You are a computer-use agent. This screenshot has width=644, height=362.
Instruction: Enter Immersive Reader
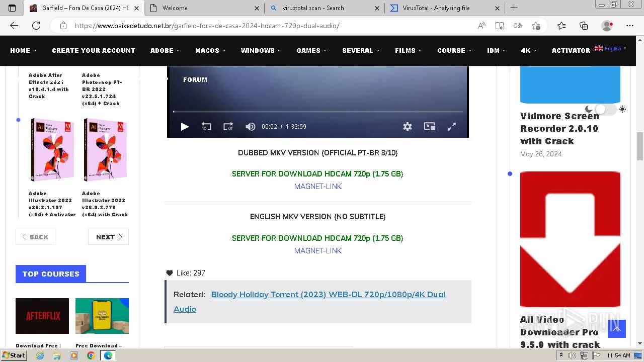click(x=500, y=26)
